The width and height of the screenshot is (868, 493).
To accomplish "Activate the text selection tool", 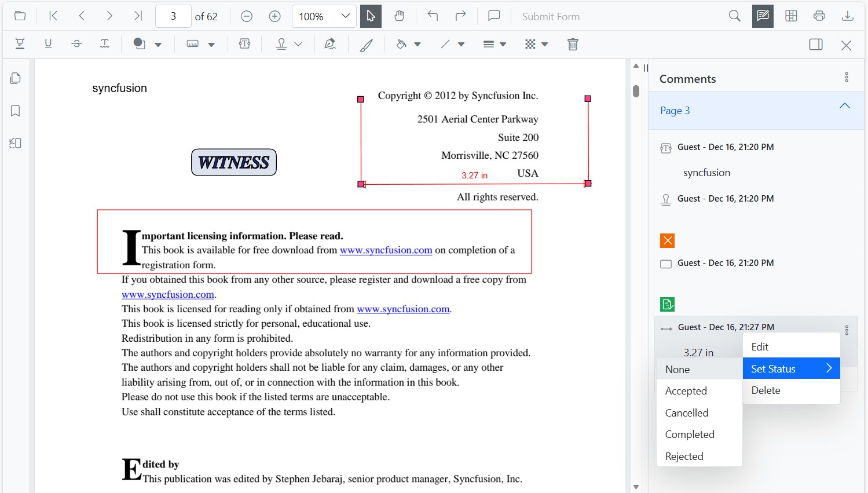I will [371, 16].
